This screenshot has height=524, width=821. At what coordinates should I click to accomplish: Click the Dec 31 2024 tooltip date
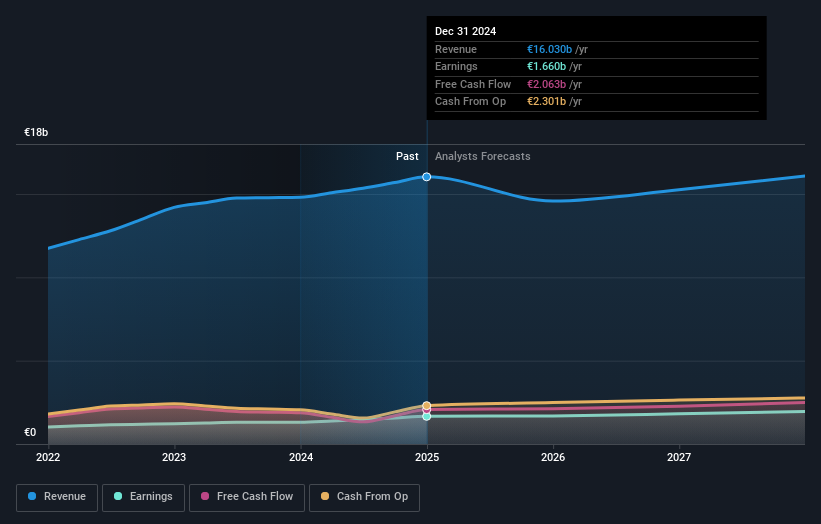[x=465, y=31]
